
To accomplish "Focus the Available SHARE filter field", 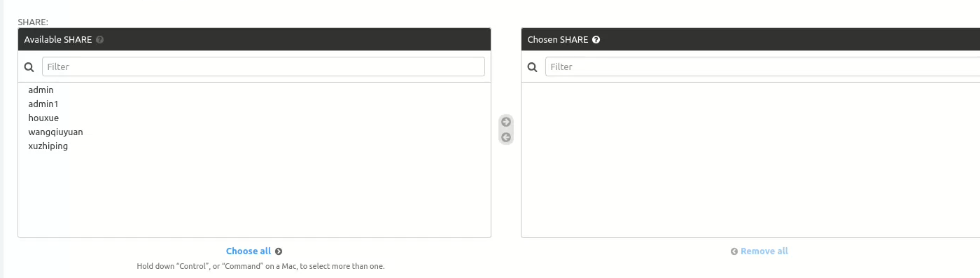I will click(x=263, y=67).
